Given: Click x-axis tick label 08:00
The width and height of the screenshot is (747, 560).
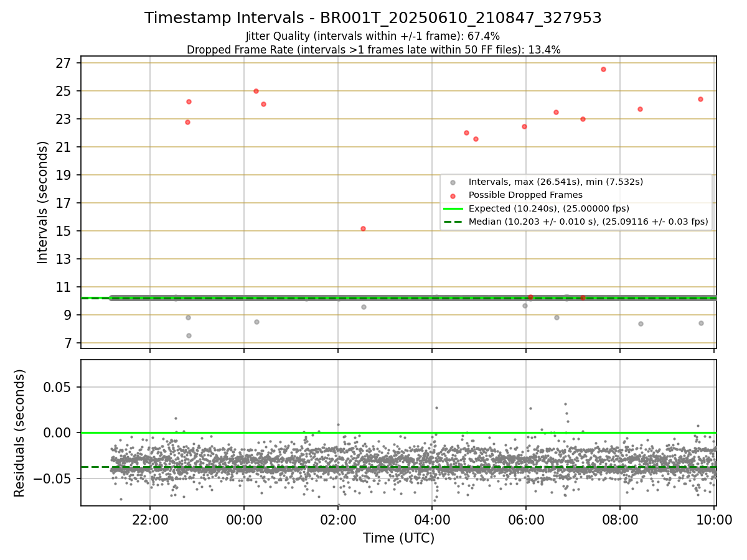Looking at the screenshot, I should pos(620,520).
